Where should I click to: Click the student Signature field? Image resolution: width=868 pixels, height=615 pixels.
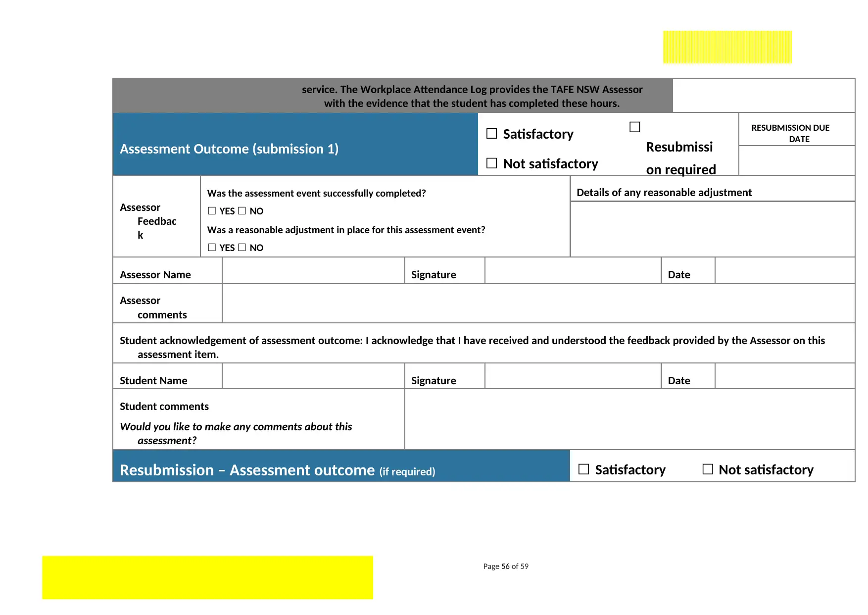point(573,376)
